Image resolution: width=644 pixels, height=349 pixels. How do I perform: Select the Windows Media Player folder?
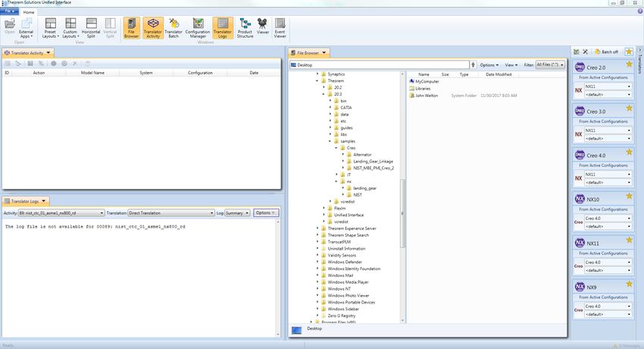348,282
